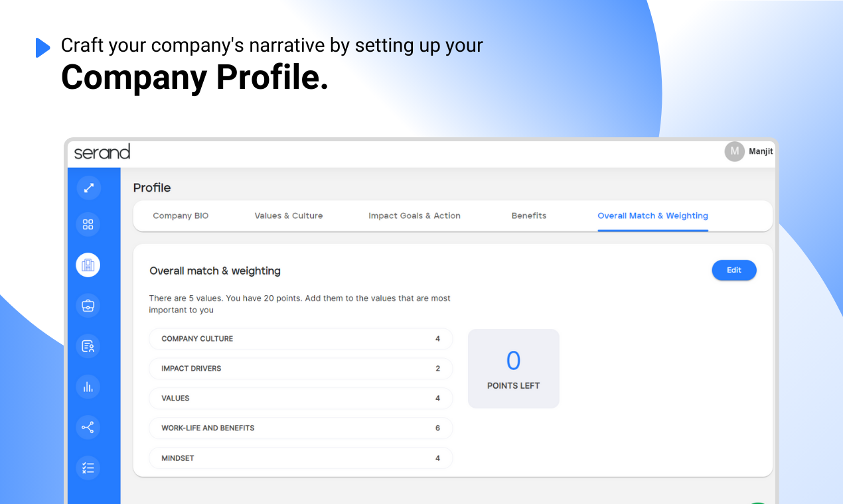
Task: Click the serand logo
Action: (102, 152)
